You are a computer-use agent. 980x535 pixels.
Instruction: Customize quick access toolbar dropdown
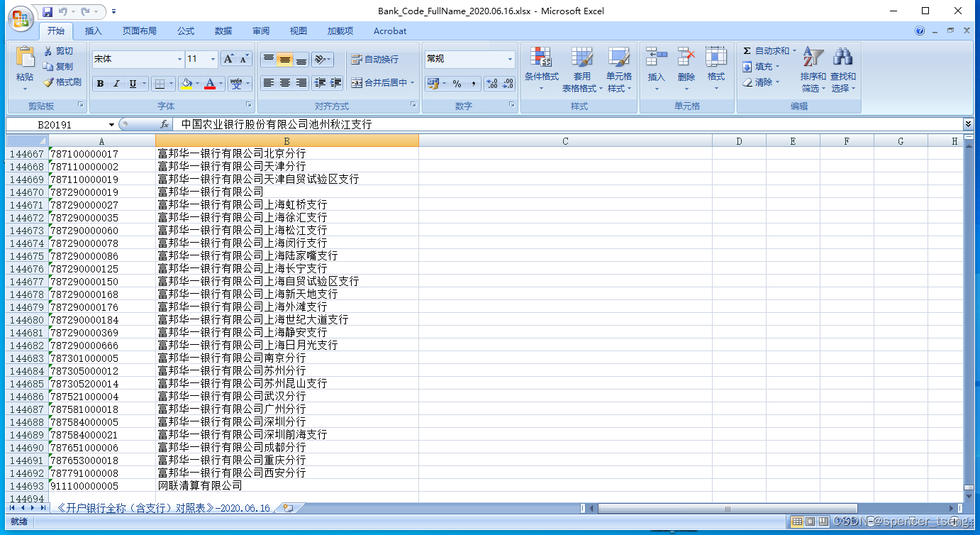point(113,11)
